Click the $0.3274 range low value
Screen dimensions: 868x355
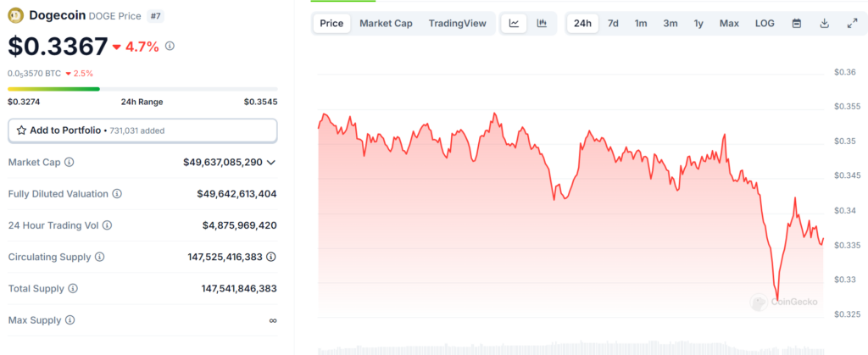[x=24, y=102]
